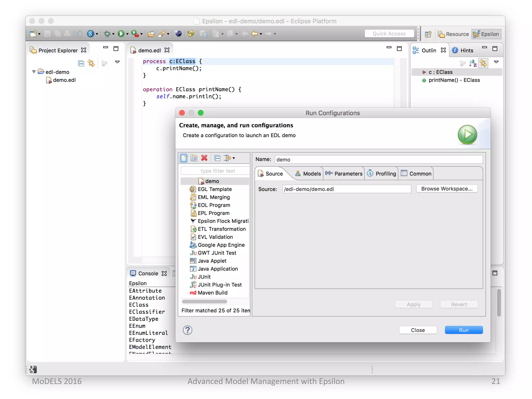Select Maven Build configuration type
The width and height of the screenshot is (532, 399).
(209, 293)
